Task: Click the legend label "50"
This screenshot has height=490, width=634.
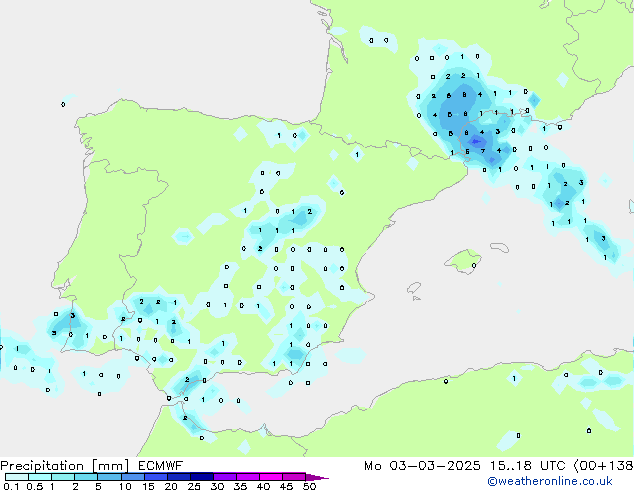Action: click(x=309, y=486)
